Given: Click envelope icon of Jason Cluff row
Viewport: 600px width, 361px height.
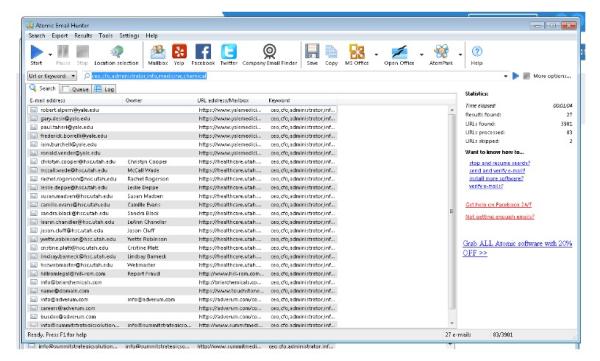Looking at the screenshot, I should coord(34,230).
